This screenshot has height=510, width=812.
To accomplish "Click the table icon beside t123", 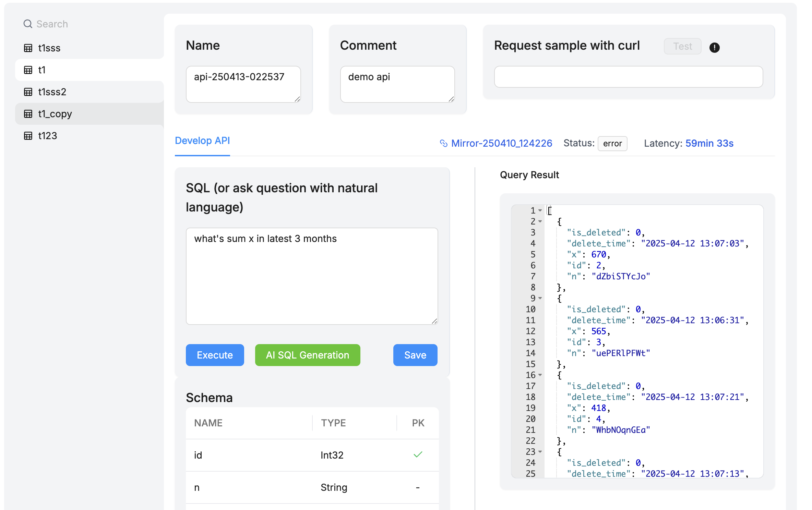I will click(x=28, y=136).
